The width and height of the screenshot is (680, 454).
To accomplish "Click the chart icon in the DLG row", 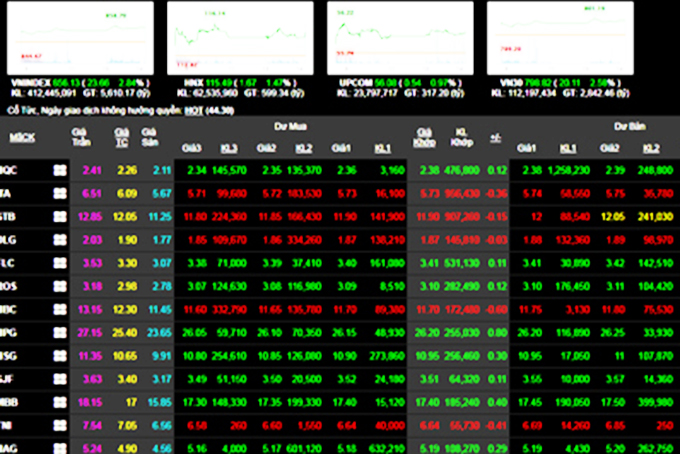I will [59, 240].
